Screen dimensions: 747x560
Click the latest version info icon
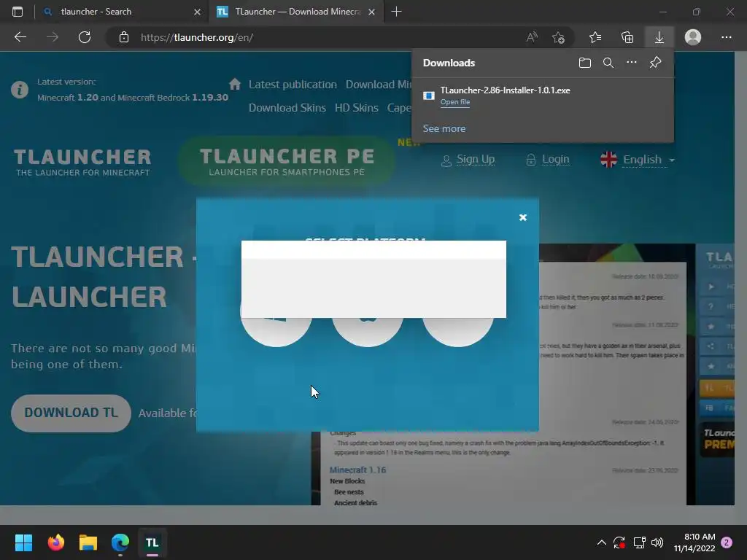click(x=20, y=90)
